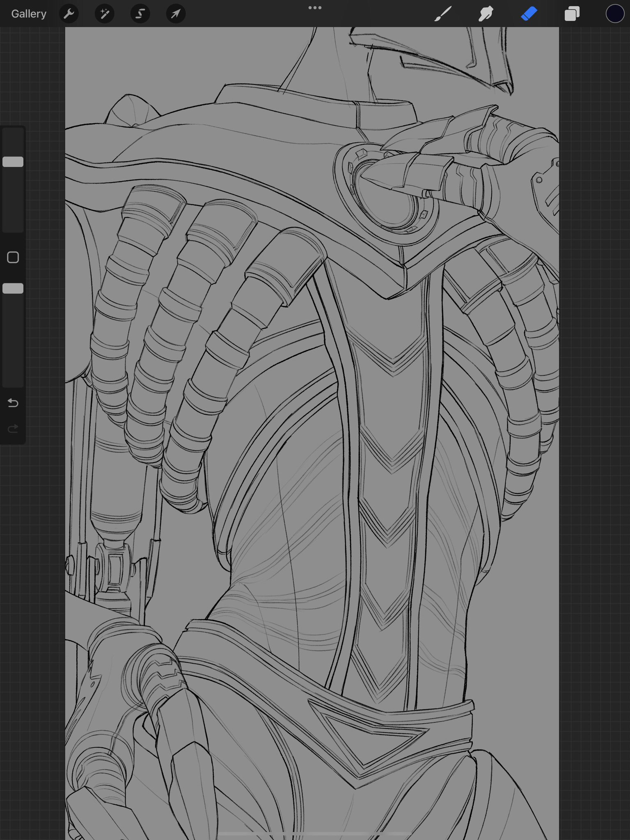The height and width of the screenshot is (840, 630).
Task: Click the brush size slider handle
Action: click(13, 162)
